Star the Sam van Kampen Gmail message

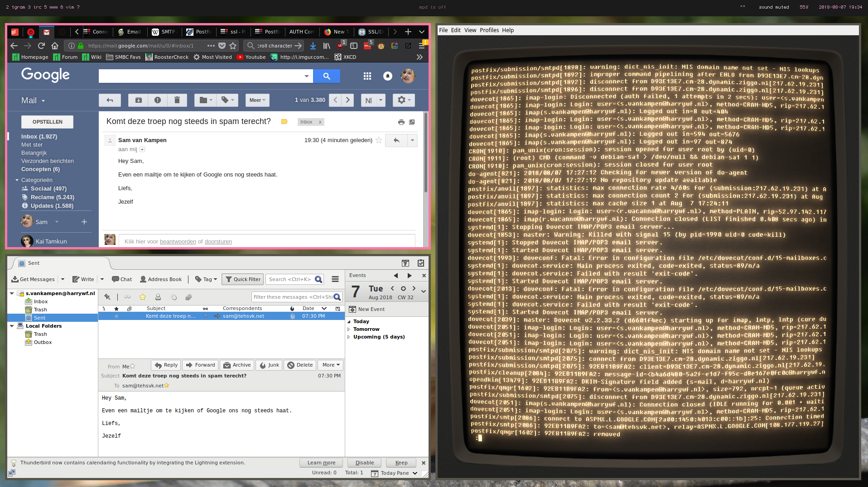(379, 140)
